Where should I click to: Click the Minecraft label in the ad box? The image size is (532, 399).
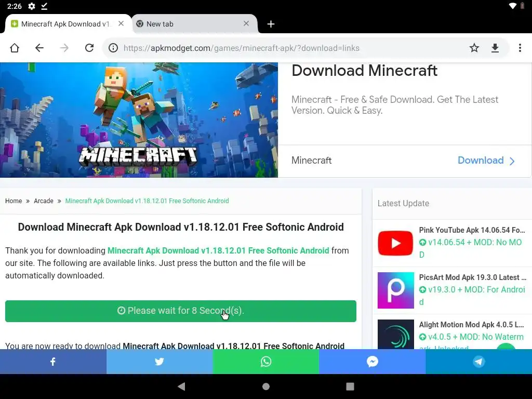(x=312, y=161)
